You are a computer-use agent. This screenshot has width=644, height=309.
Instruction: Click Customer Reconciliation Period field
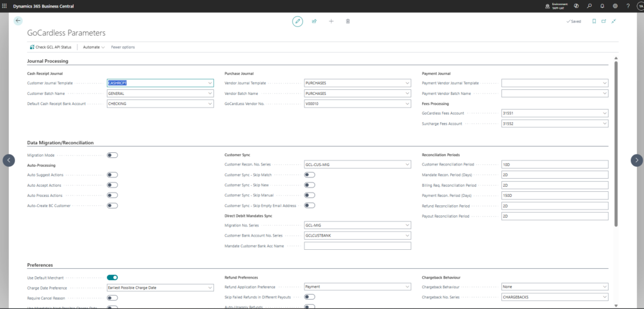[x=555, y=165]
